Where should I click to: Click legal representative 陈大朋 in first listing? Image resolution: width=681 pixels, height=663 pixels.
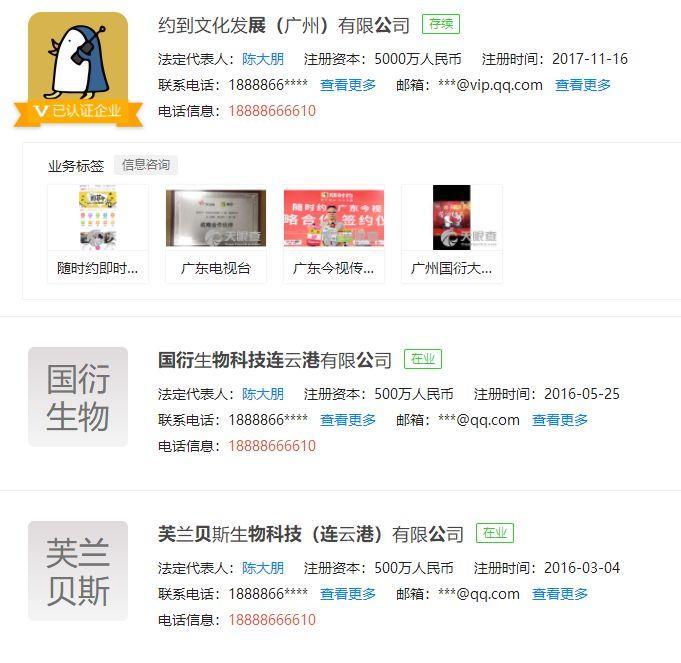263,59
